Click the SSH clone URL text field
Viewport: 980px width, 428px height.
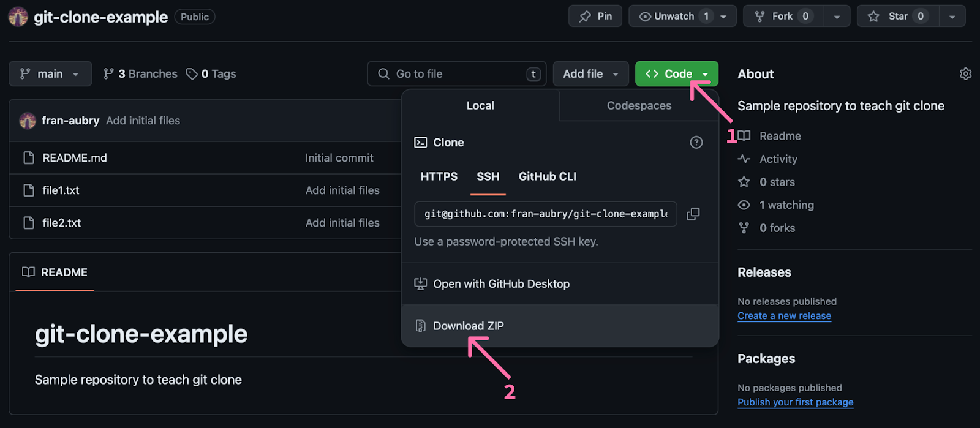click(x=546, y=214)
